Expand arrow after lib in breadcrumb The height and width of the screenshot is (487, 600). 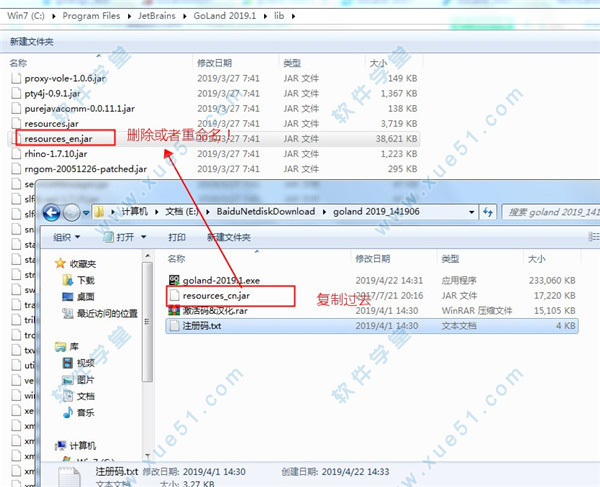click(x=293, y=16)
